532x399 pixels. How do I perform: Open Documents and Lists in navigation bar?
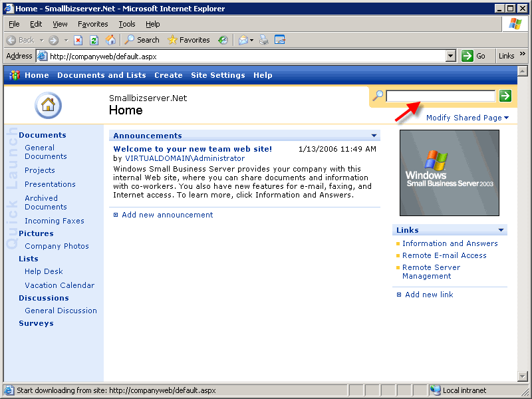tap(102, 75)
